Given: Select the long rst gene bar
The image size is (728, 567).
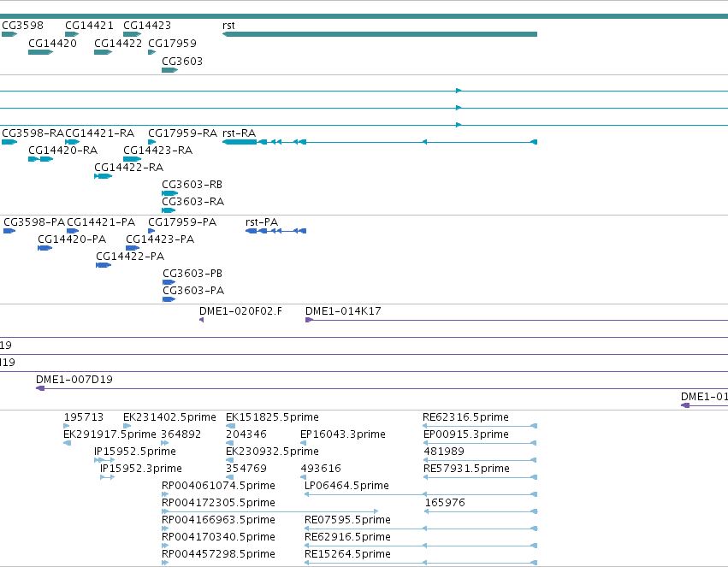Looking at the screenshot, I should [380, 34].
